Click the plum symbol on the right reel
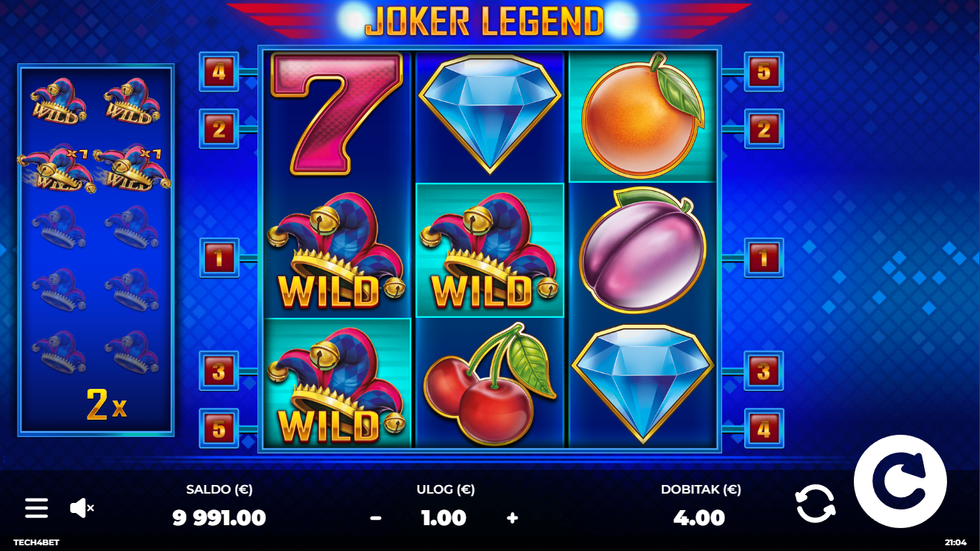This screenshot has height=551, width=980. (x=642, y=250)
